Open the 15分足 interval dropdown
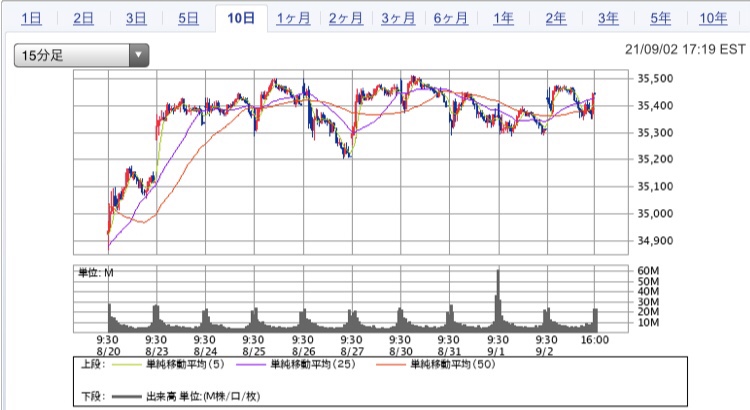This screenshot has width=750, height=410. pyautogui.click(x=81, y=55)
